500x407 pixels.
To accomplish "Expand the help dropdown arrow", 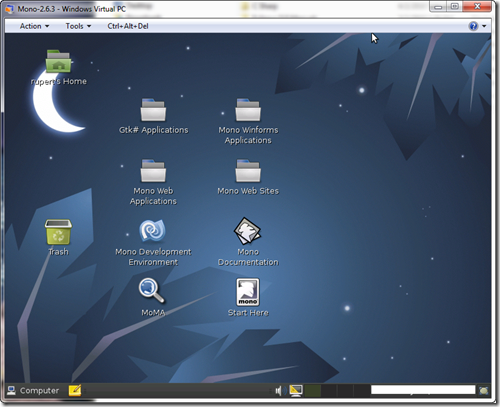I will [484, 26].
